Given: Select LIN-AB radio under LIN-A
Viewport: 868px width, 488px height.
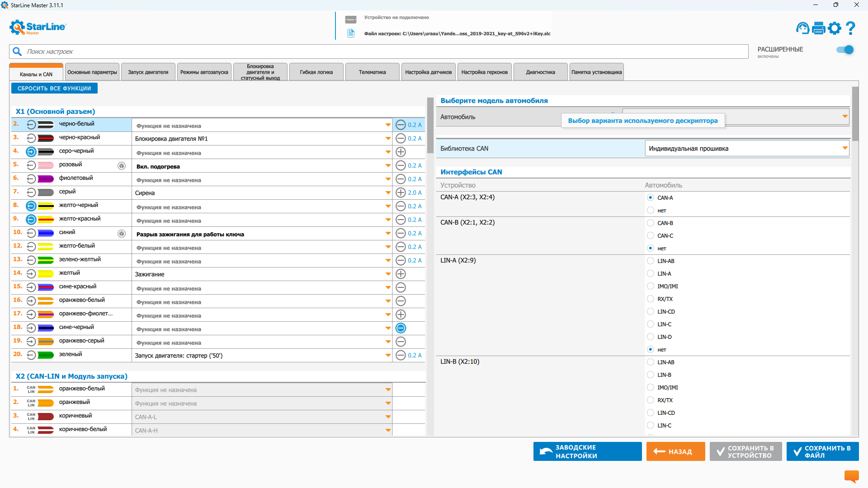Looking at the screenshot, I should click(x=650, y=261).
